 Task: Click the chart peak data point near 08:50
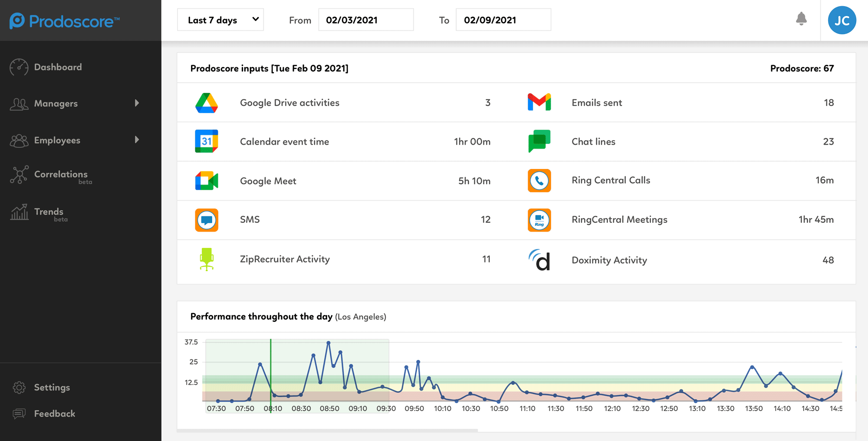(x=329, y=343)
